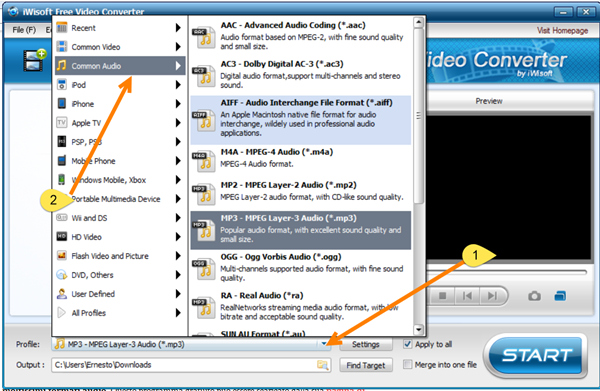Click the format list scroll down arrow
This screenshot has height=391, width=600.
click(419, 329)
